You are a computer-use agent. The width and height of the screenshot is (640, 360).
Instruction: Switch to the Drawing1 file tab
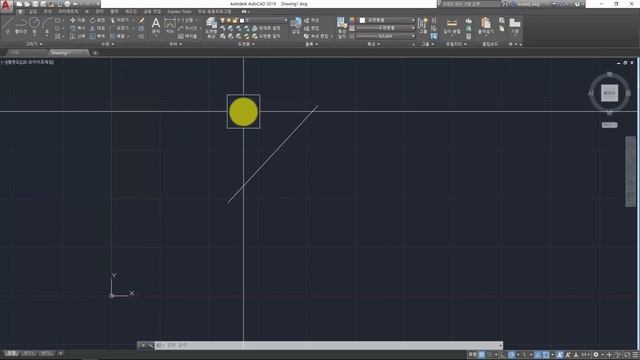pos(69,53)
